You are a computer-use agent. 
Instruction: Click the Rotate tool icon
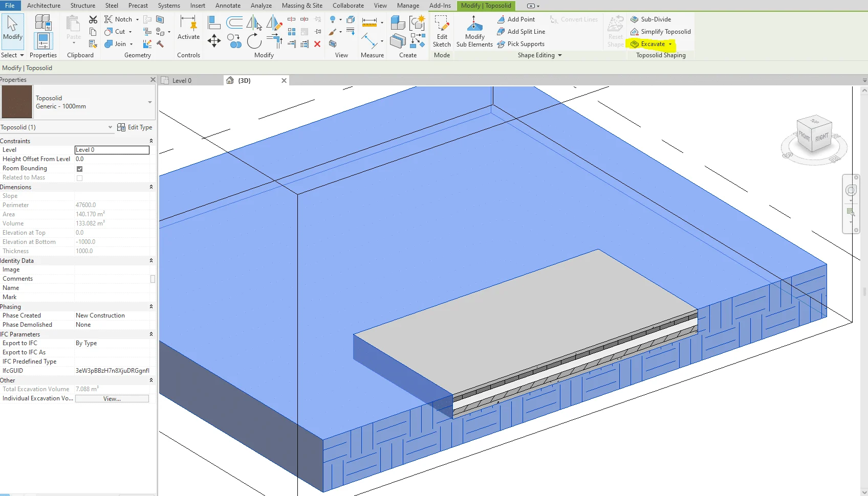(x=254, y=41)
